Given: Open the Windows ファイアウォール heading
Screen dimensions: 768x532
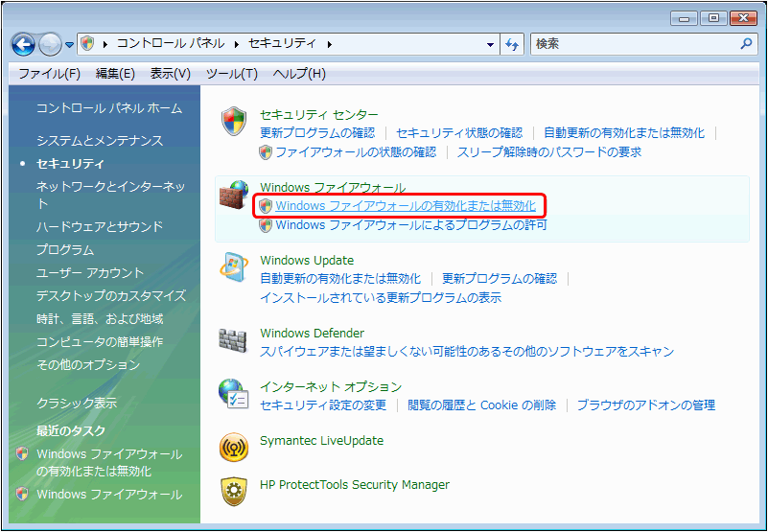Looking at the screenshot, I should pos(333,188).
